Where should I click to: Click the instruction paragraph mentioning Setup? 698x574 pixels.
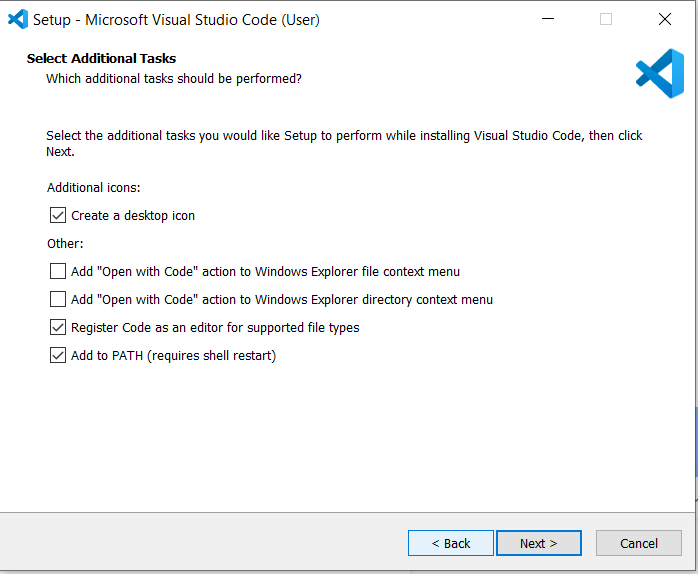point(344,143)
